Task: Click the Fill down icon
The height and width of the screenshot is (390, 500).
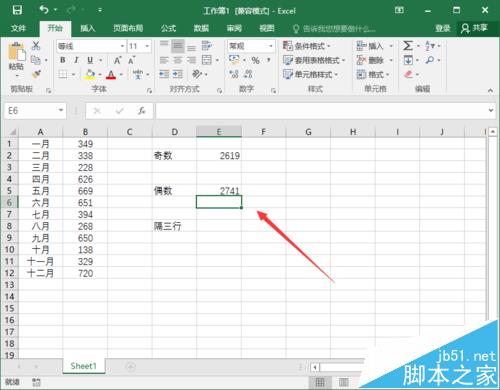Action: click(408, 60)
